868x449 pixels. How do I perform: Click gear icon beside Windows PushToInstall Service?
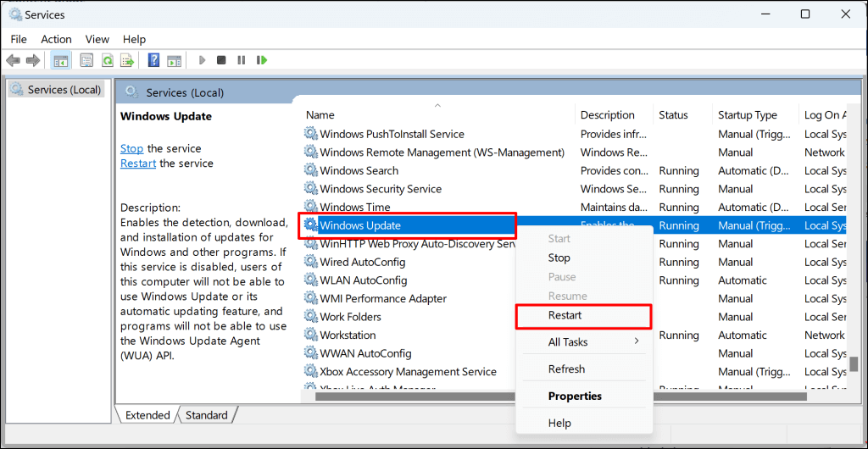coord(311,134)
